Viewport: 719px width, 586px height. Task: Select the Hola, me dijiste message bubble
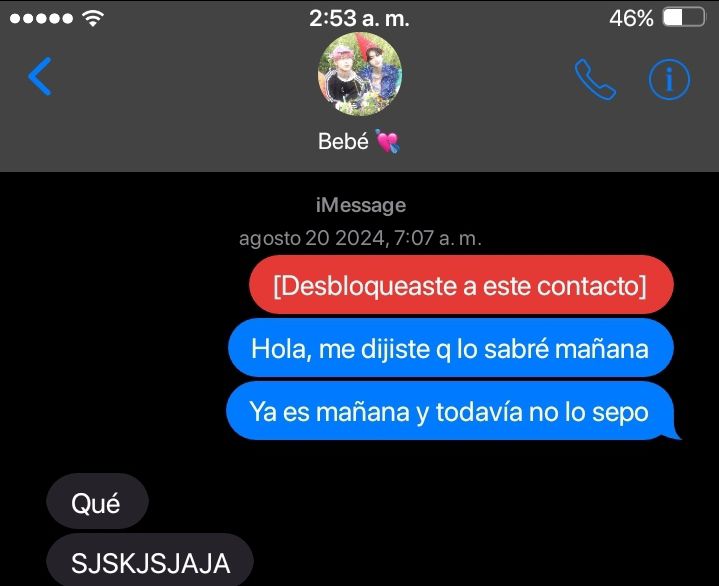click(451, 348)
